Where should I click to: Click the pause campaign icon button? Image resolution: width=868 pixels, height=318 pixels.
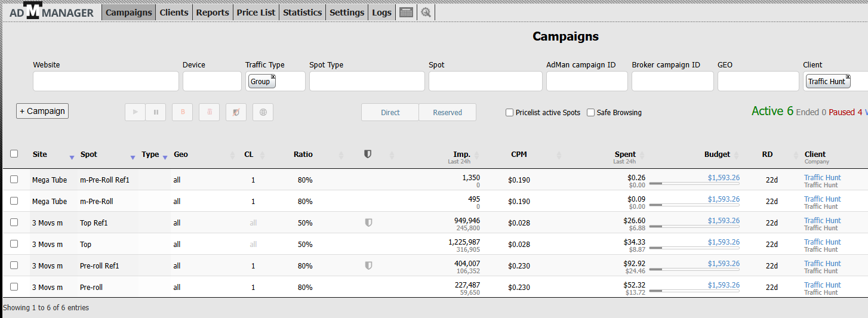coord(156,112)
